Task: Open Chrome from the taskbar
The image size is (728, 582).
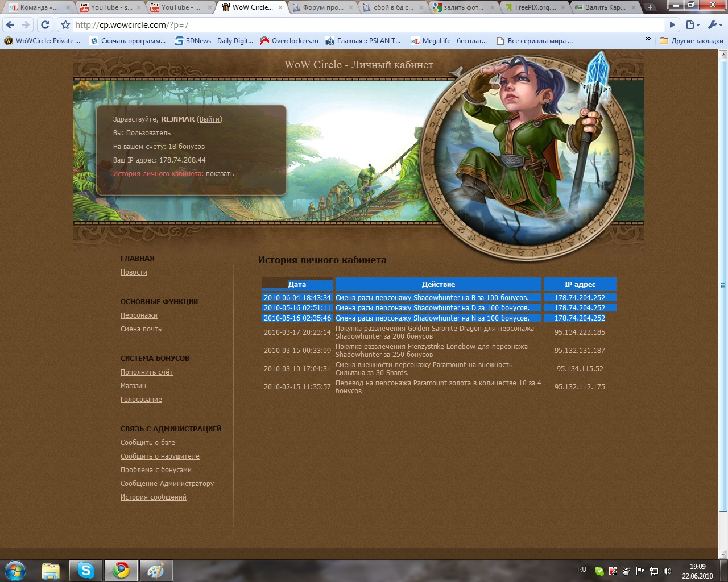Action: click(x=121, y=571)
